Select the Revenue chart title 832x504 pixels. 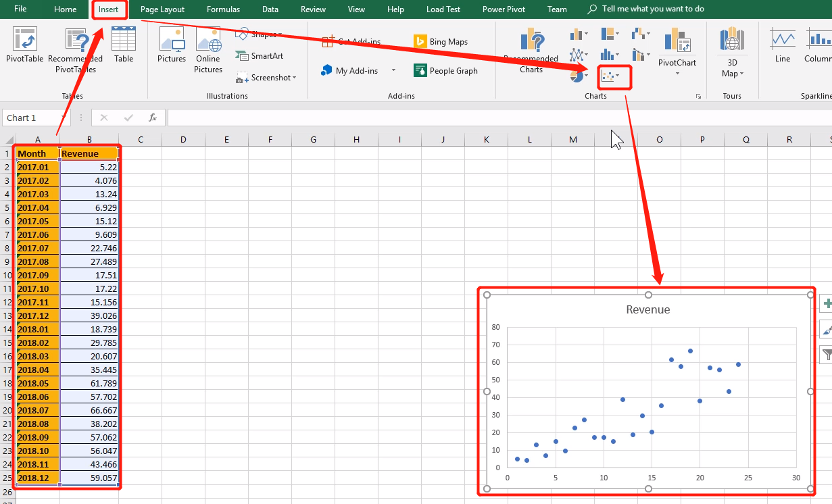(648, 309)
